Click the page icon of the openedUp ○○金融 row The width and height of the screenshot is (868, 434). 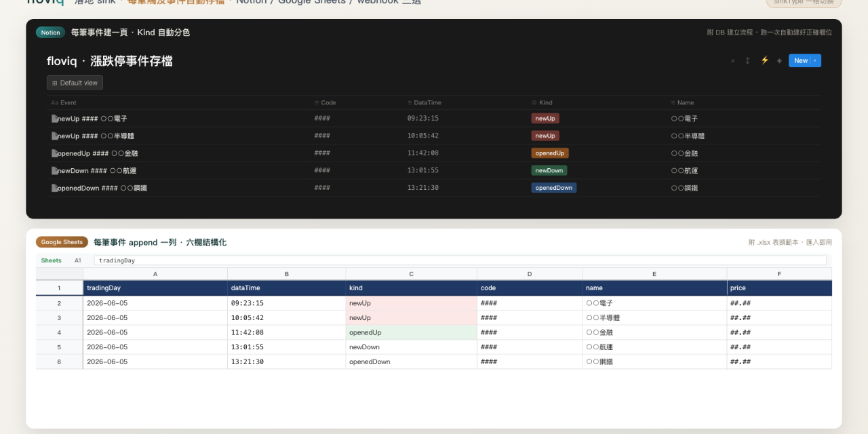coord(54,153)
